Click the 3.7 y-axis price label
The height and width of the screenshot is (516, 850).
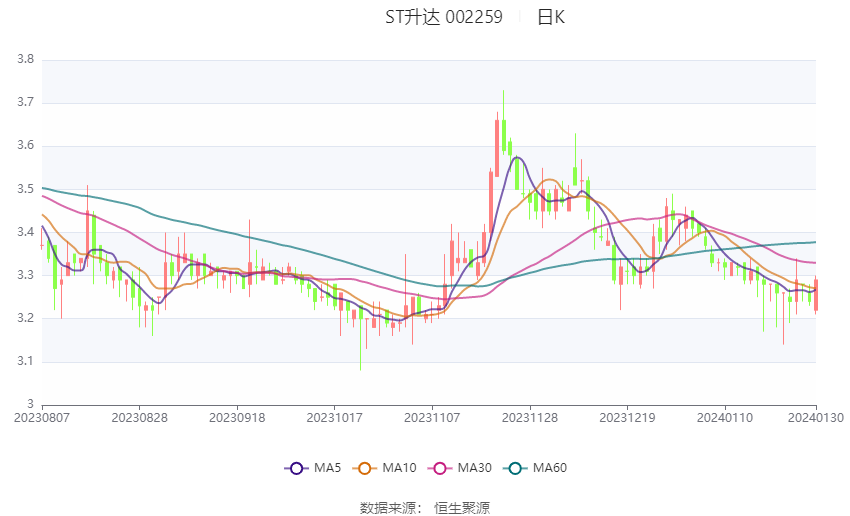tap(25, 102)
